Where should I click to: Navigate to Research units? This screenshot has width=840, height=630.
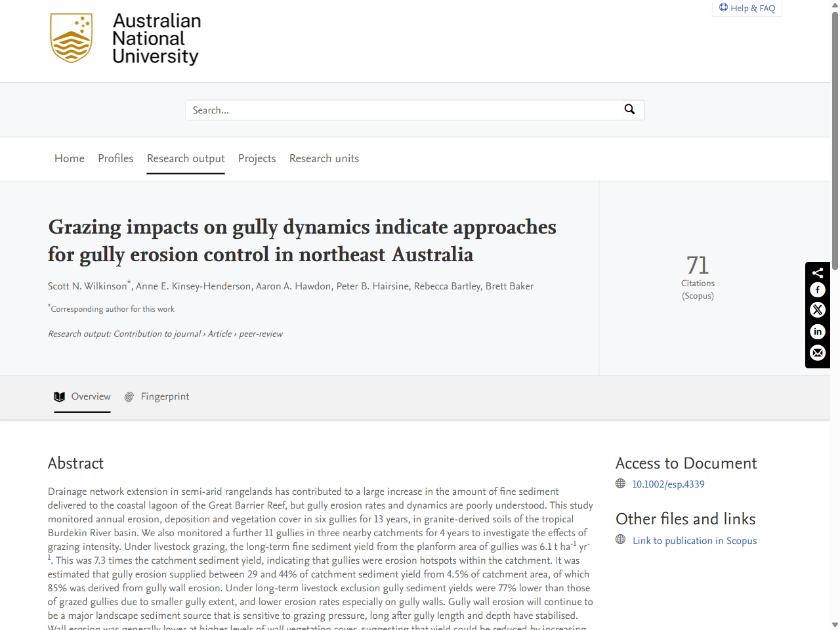324,158
